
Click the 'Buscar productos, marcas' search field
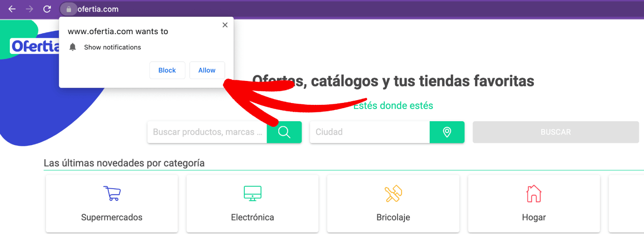coord(207,132)
